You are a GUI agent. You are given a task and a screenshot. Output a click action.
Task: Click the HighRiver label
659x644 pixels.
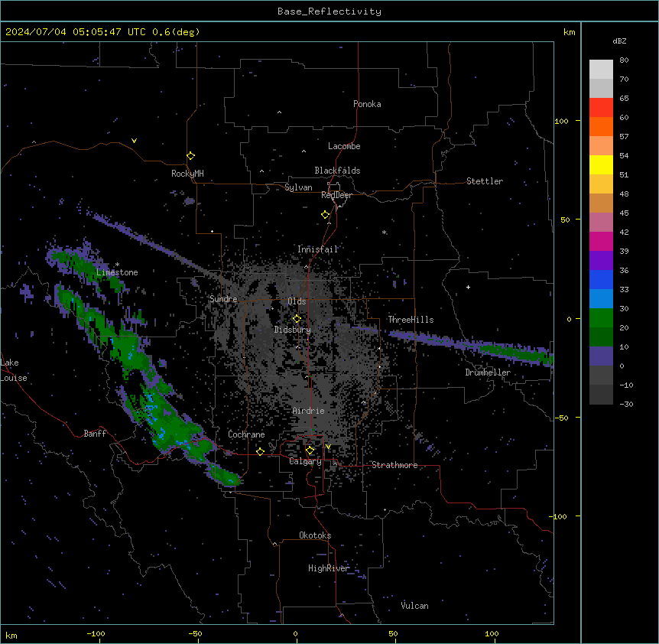point(329,568)
